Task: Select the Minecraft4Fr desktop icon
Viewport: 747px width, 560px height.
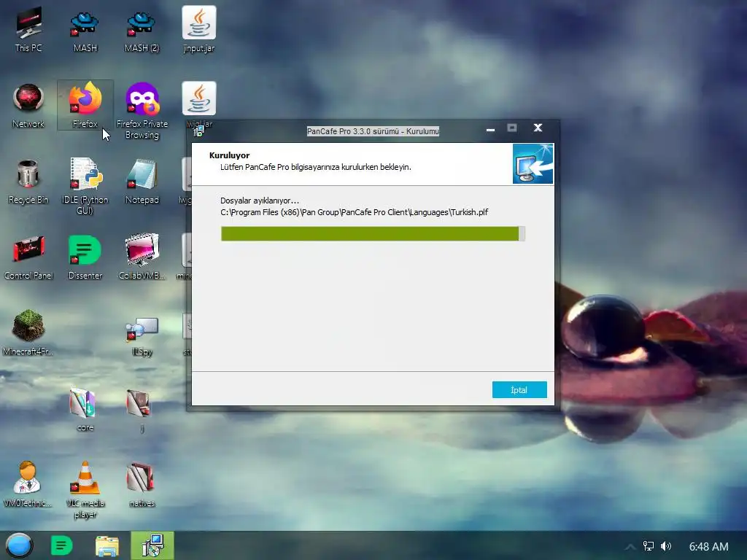Action: pos(28,332)
